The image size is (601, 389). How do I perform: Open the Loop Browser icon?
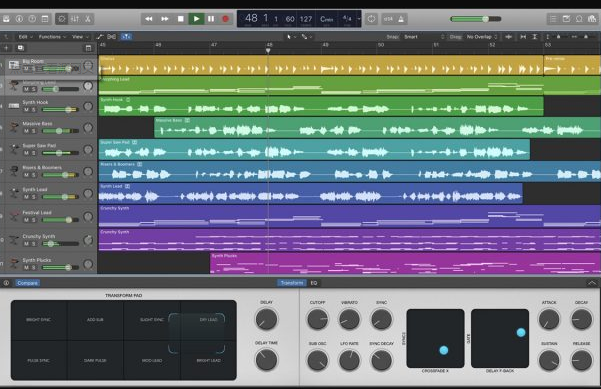(579, 19)
